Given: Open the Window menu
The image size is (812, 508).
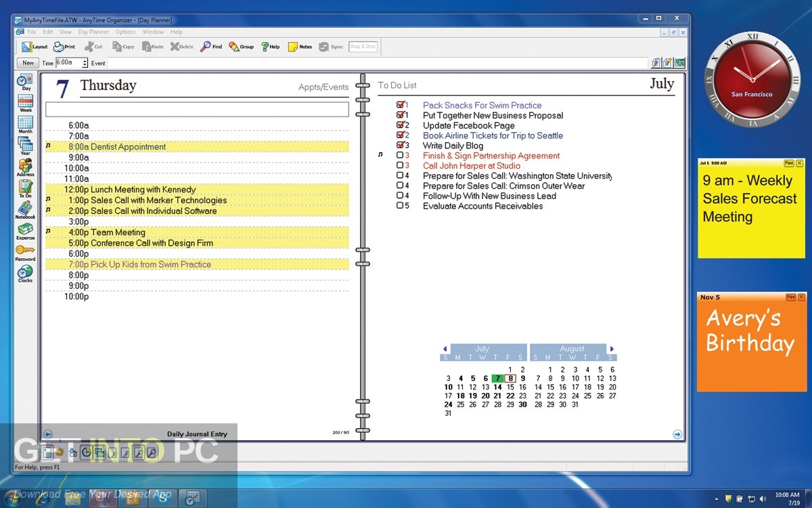Looking at the screenshot, I should point(153,32).
